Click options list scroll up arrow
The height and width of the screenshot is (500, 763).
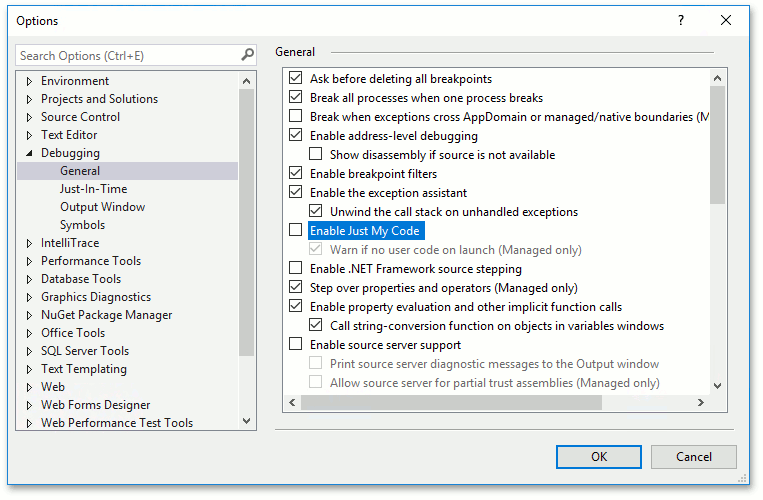click(717, 78)
